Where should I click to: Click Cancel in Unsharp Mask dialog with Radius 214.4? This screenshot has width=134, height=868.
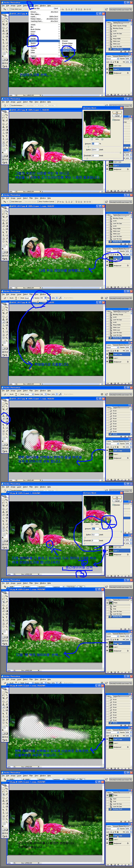117,116
